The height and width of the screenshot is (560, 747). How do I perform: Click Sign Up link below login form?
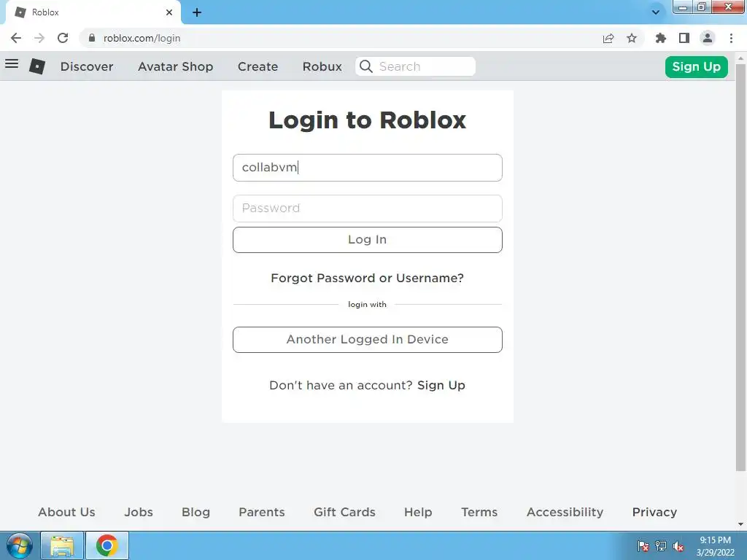(441, 385)
